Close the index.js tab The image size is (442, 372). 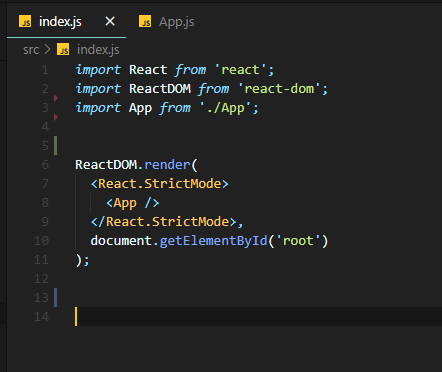tap(110, 22)
